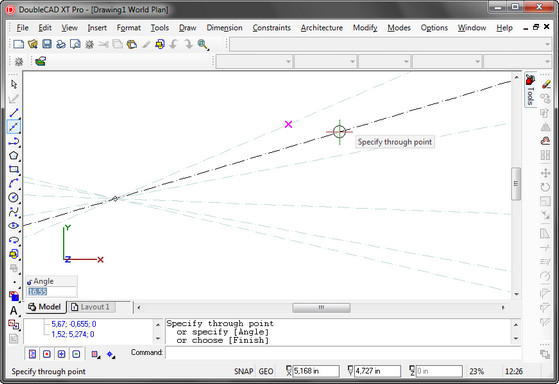Activate the Text tool labeled A

coord(14,311)
